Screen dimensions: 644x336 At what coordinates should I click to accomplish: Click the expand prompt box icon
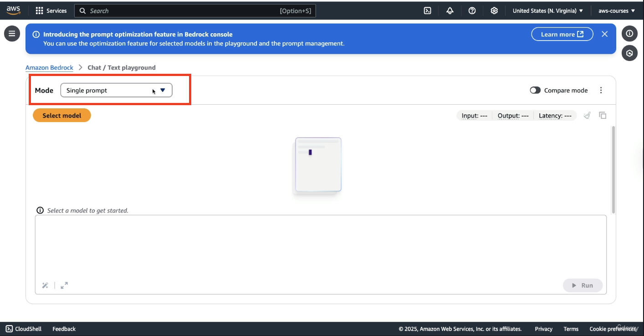[x=64, y=285]
